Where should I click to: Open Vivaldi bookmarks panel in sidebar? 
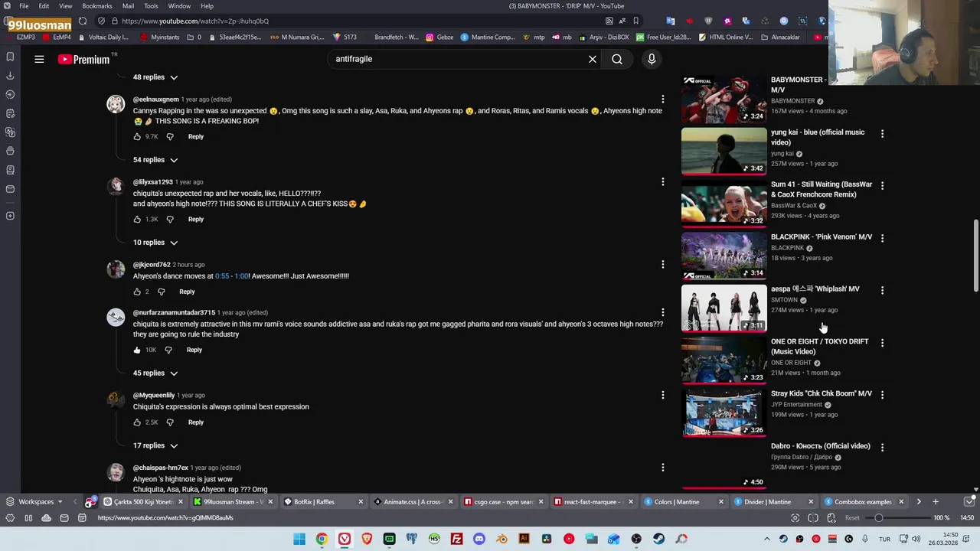coord(10,57)
